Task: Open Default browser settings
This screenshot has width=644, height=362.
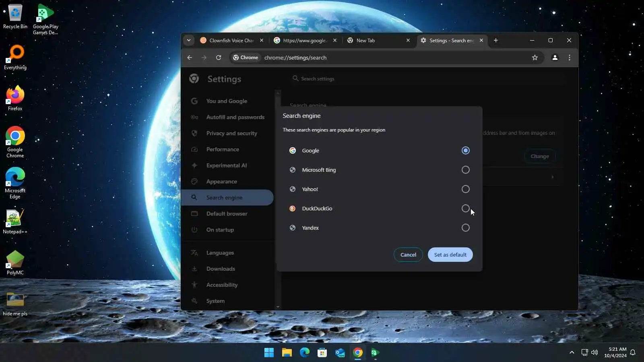Action: click(x=227, y=214)
